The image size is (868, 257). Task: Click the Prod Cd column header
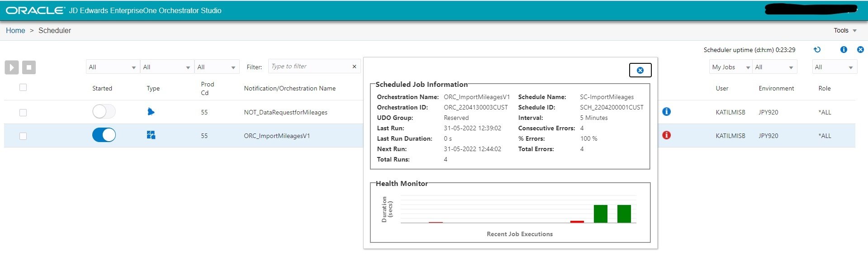[x=208, y=88]
